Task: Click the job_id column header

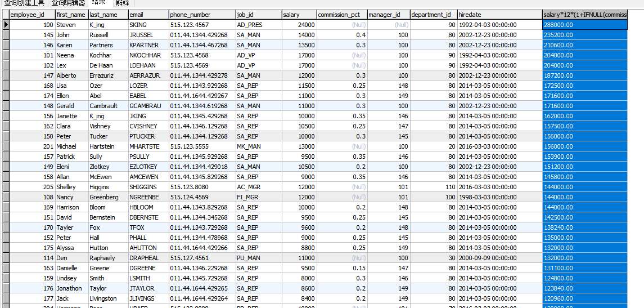Action: [258, 15]
